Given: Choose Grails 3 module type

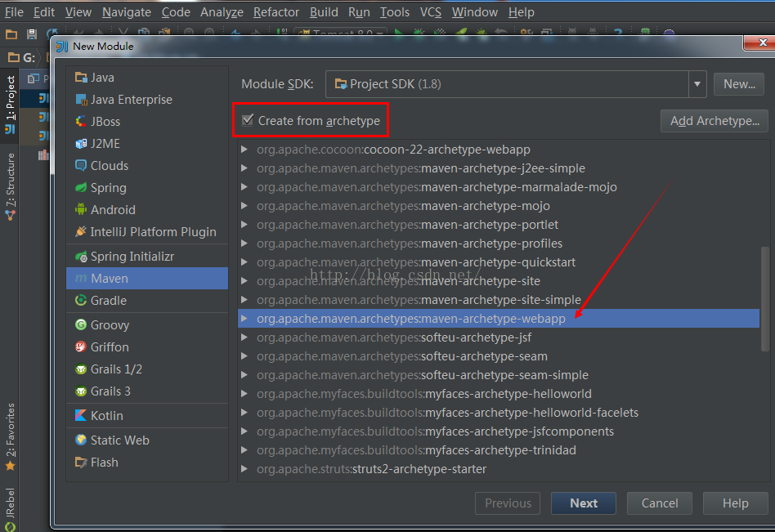Looking at the screenshot, I should tap(147, 391).
